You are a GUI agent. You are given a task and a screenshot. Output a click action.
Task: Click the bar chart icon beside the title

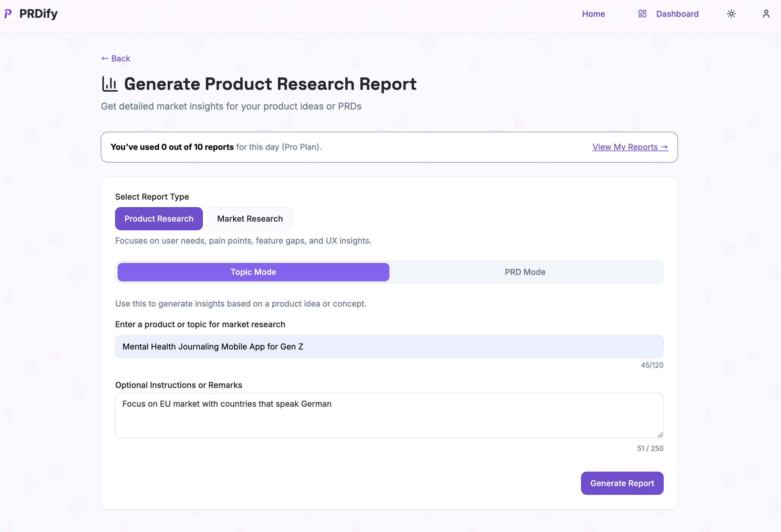coord(110,84)
